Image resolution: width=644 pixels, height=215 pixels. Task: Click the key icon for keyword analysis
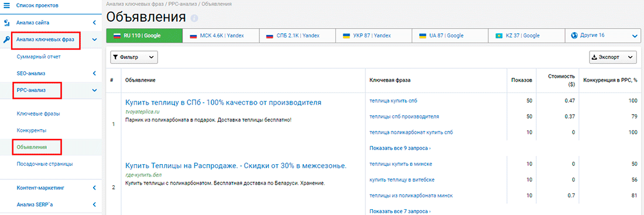point(6,40)
